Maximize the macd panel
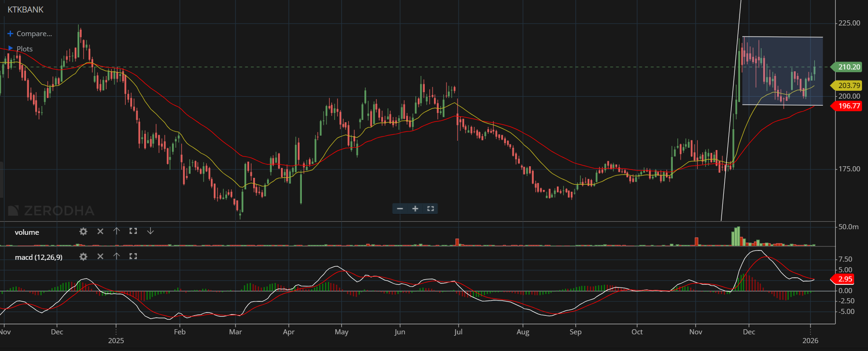This screenshot has height=351, width=868. (133, 256)
